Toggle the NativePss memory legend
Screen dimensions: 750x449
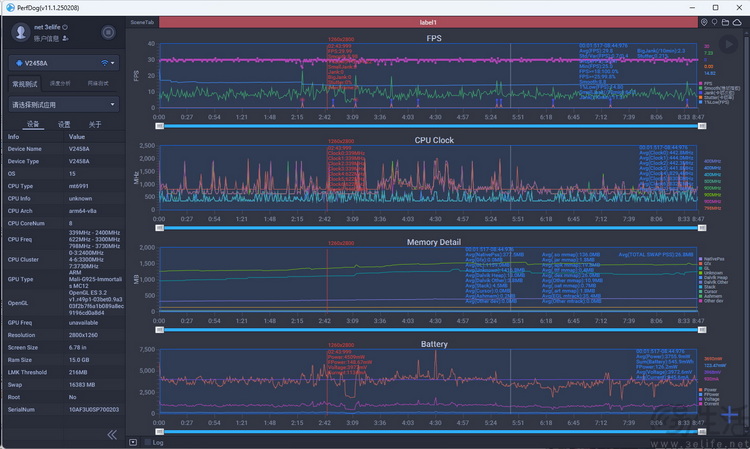click(x=712, y=259)
